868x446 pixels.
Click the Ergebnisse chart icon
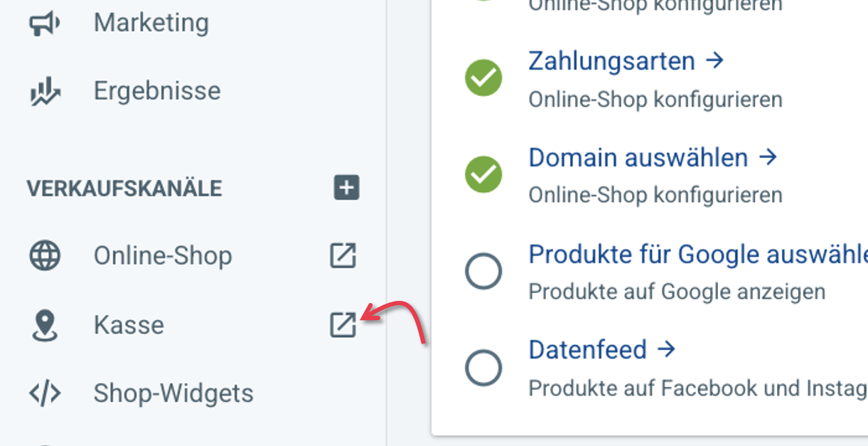tap(45, 92)
